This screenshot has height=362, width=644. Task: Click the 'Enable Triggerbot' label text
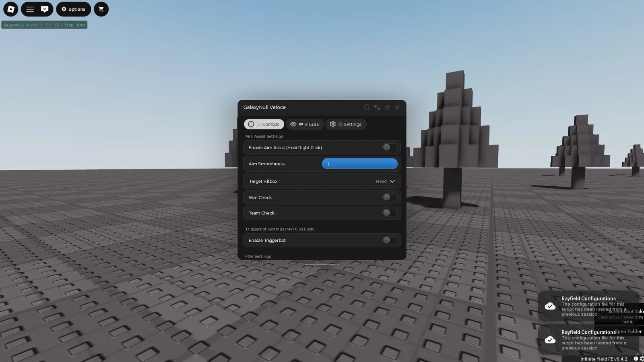(267, 241)
